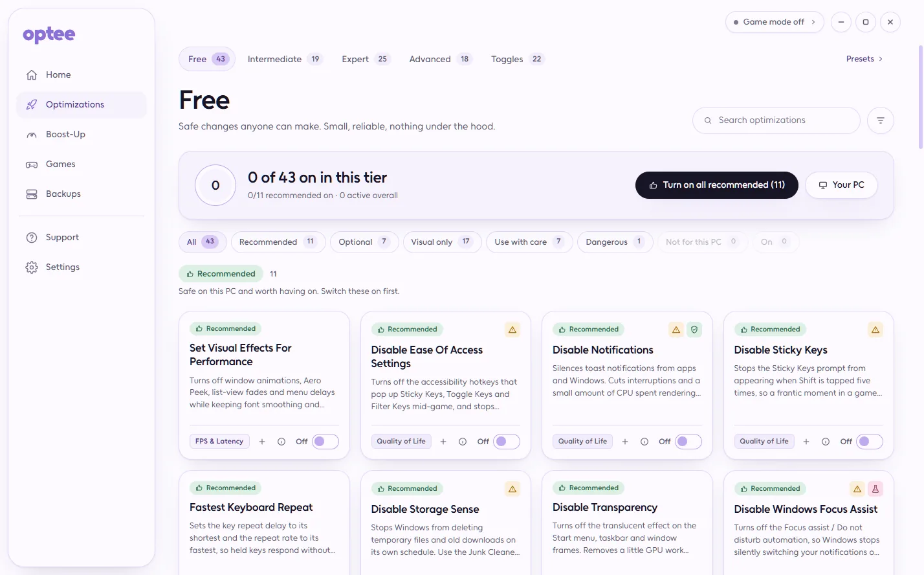Open the Your PC button
Viewport: 924px width, 575px height.
pyautogui.click(x=841, y=185)
